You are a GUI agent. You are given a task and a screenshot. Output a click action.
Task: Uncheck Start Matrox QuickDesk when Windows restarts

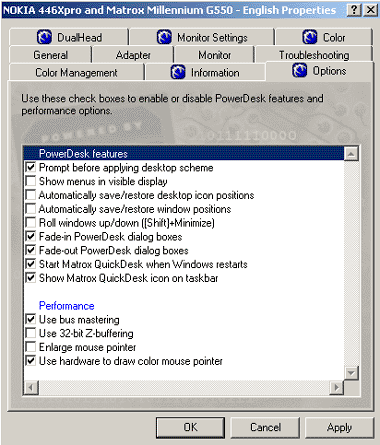(31, 264)
